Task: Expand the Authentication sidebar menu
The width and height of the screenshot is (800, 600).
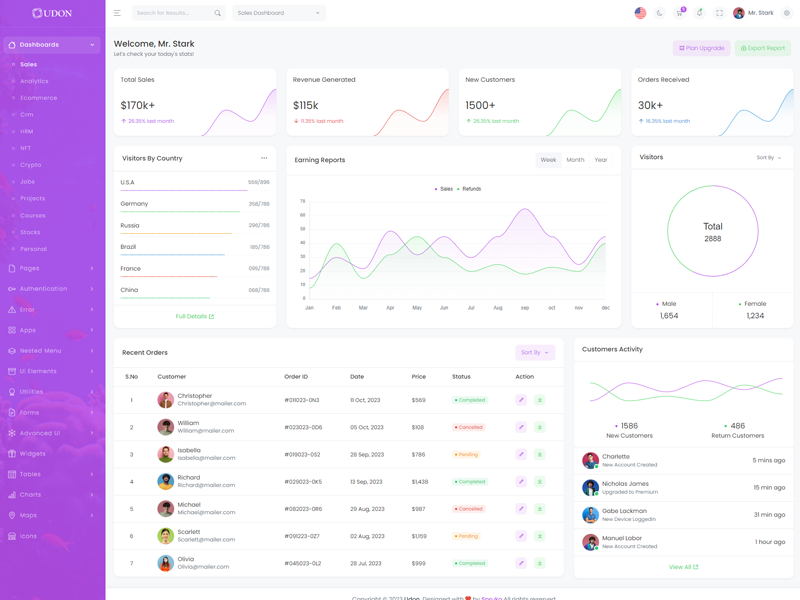Action: click(52, 289)
